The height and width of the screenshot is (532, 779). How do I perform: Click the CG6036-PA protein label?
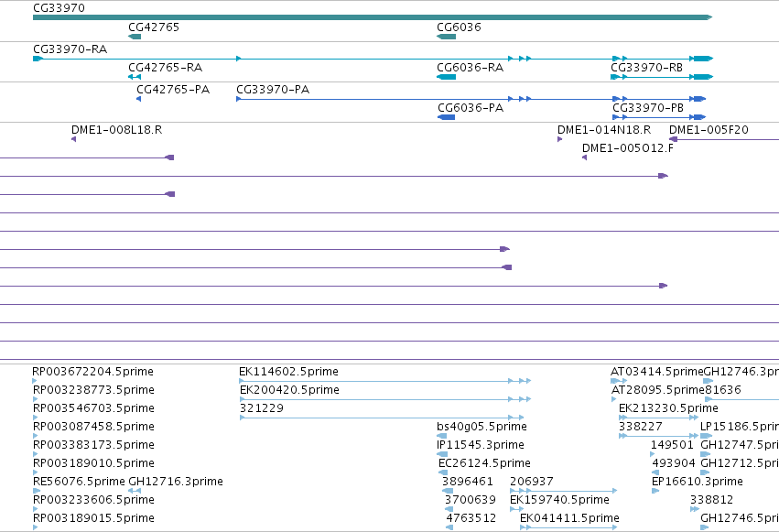(471, 108)
